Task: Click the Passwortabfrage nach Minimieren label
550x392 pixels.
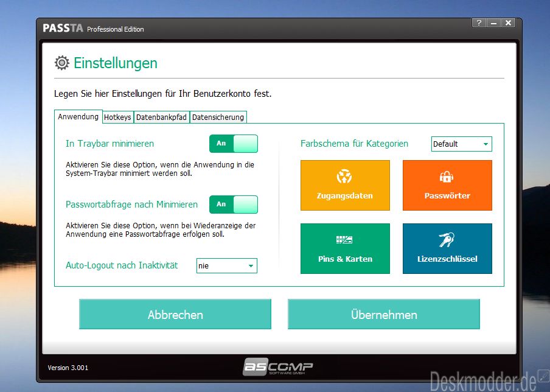Action: click(x=131, y=205)
